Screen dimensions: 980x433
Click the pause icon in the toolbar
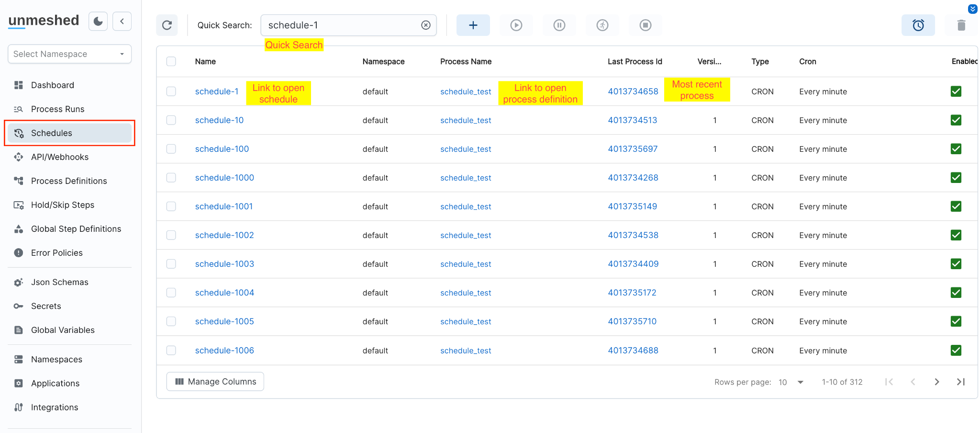pyautogui.click(x=559, y=25)
